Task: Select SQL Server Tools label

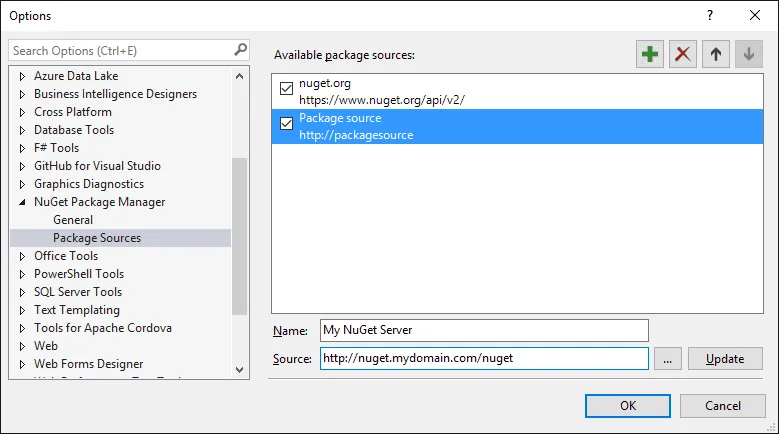Action: [x=78, y=292]
